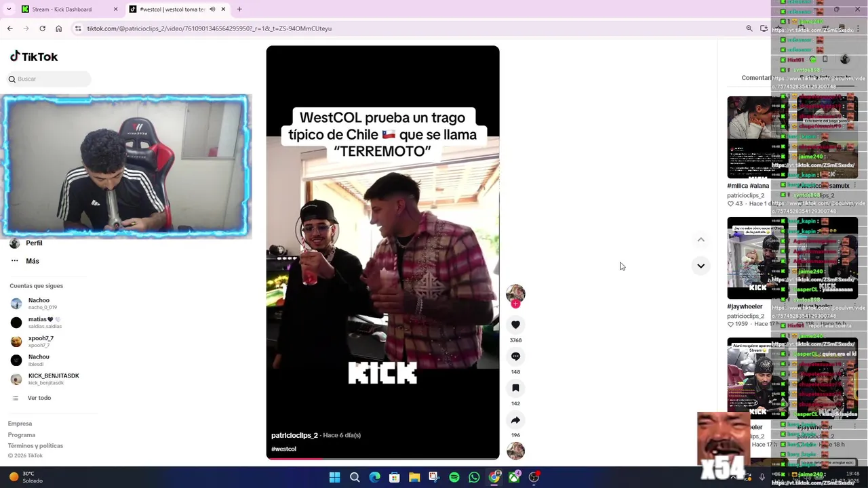
Task: Follow creator via the red plus badge
Action: point(515,304)
